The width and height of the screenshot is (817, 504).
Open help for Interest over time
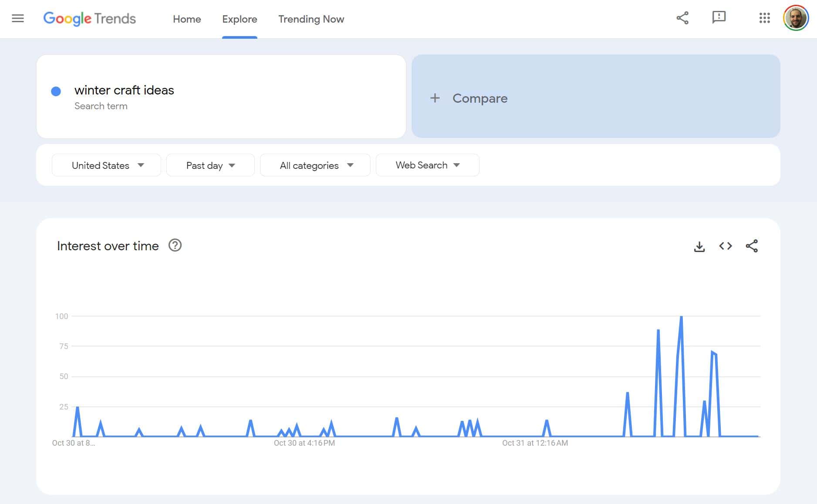pyautogui.click(x=175, y=245)
